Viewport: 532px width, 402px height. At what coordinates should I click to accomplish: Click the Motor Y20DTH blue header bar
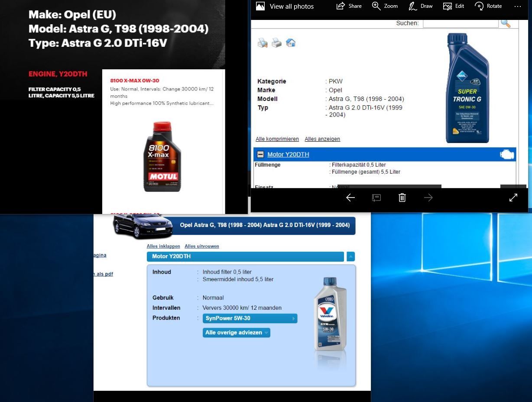pos(245,256)
